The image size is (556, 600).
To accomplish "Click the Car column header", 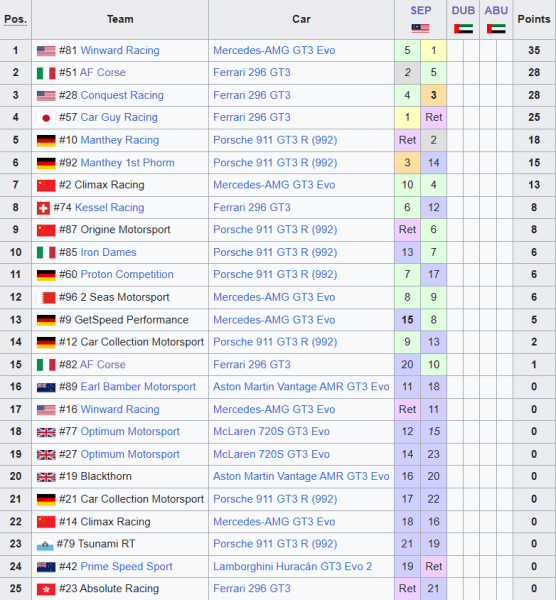I will tap(301, 19).
